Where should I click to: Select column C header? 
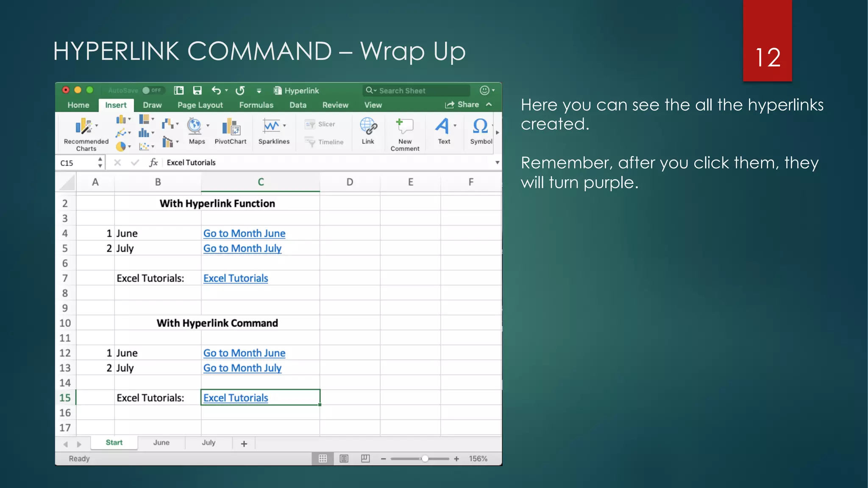click(x=261, y=182)
